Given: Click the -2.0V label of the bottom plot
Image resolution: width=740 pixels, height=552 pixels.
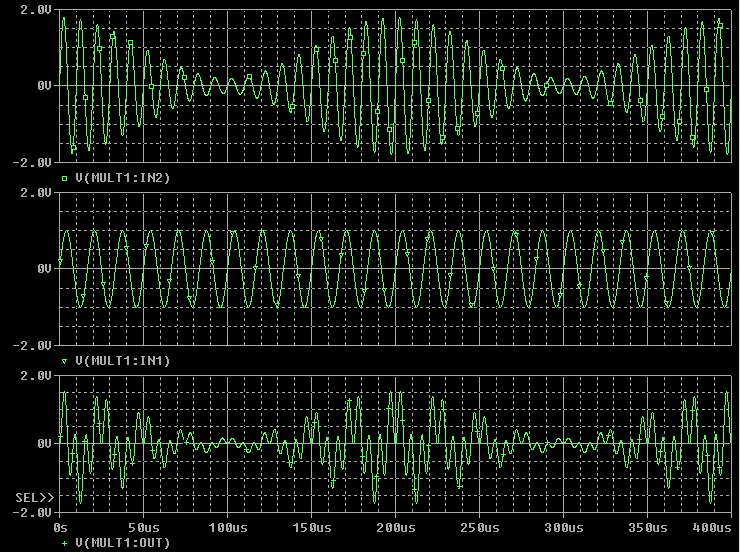Looking at the screenshot, I should (x=32, y=512).
